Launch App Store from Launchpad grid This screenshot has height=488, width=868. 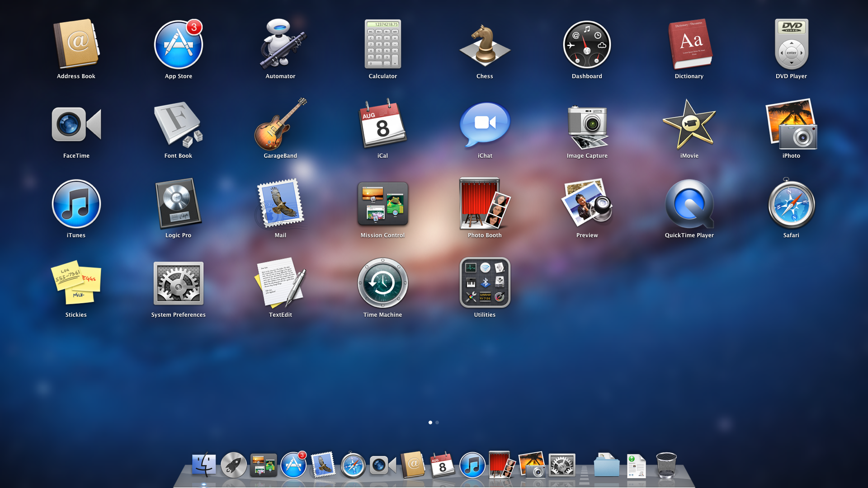(178, 44)
